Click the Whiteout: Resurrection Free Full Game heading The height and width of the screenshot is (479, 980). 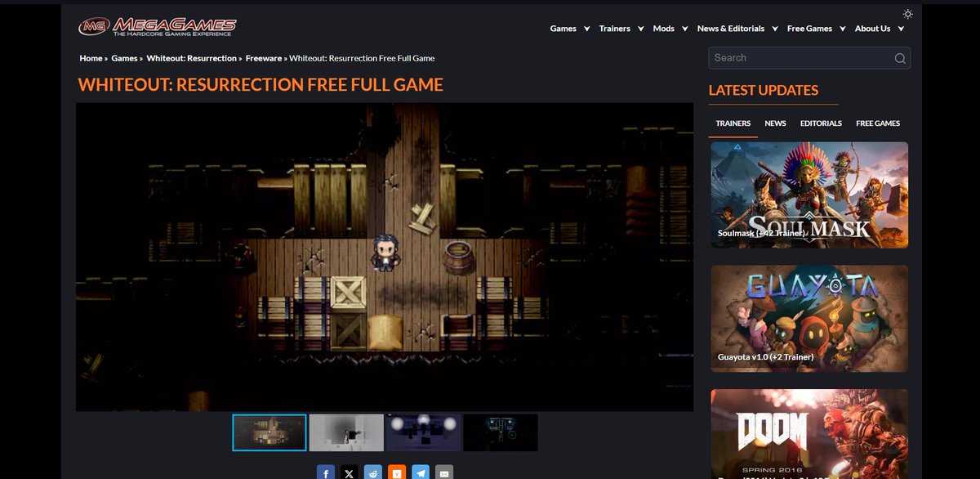point(261,84)
